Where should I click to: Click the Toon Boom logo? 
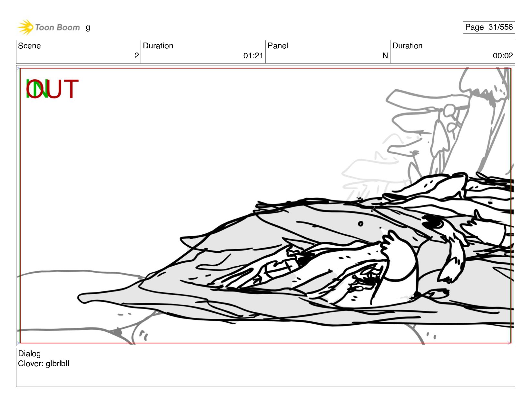click(48, 27)
